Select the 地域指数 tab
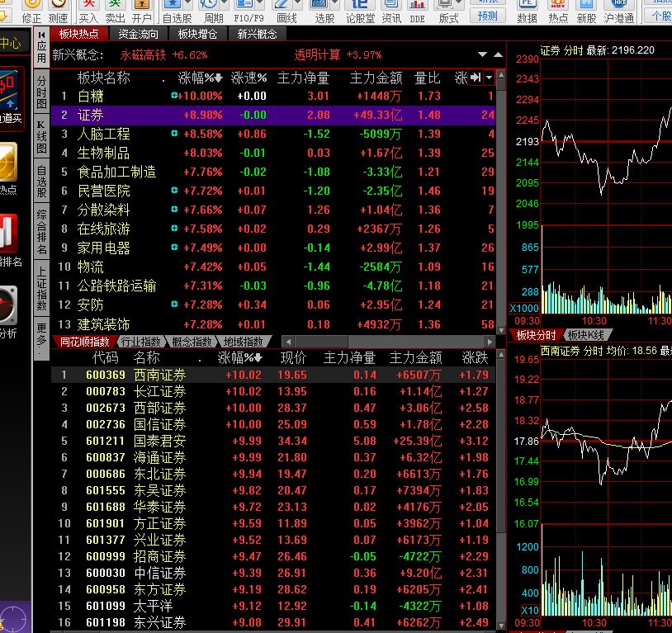 click(x=244, y=342)
